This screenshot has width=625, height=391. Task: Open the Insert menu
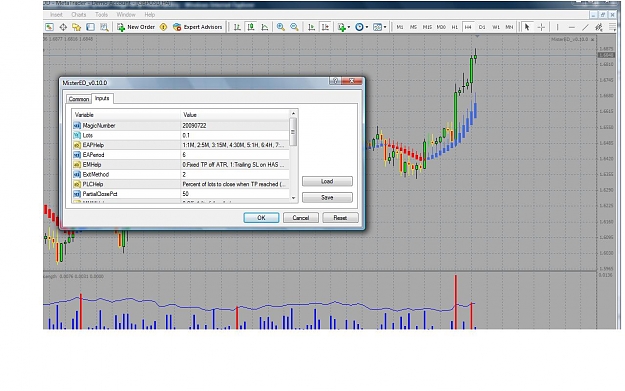point(56,15)
